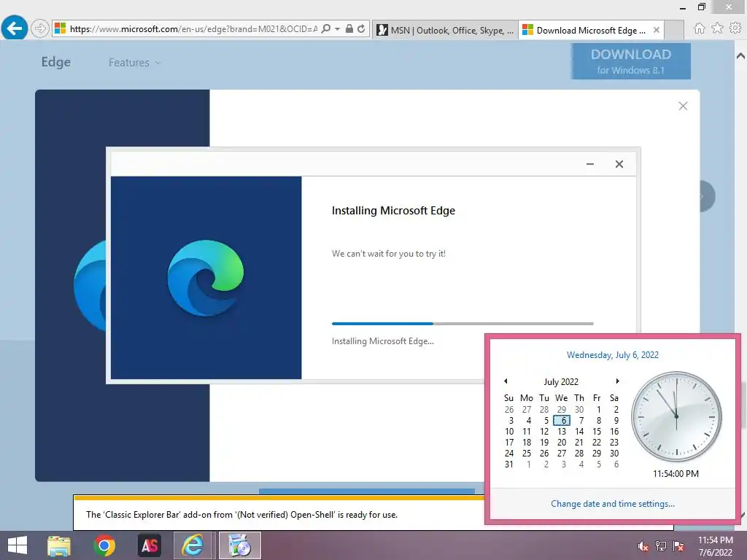747x560 pixels.
Task: Go back with the browser back arrow
Action: pos(15,28)
